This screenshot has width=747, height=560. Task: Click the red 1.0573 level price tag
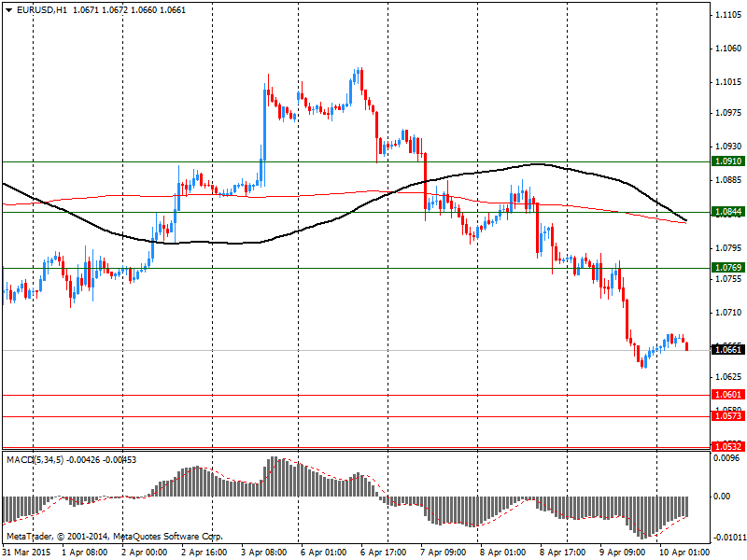tap(728, 416)
